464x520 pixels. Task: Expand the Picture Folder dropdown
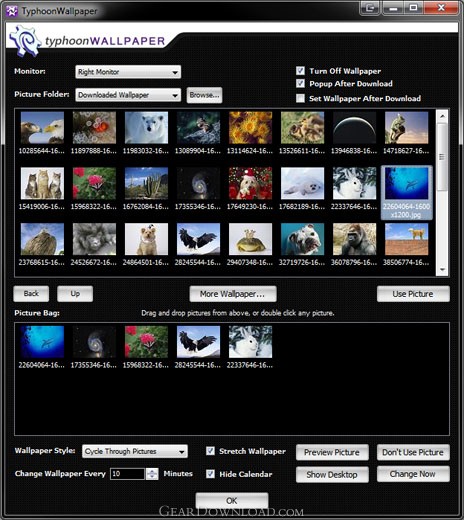pyautogui.click(x=128, y=95)
